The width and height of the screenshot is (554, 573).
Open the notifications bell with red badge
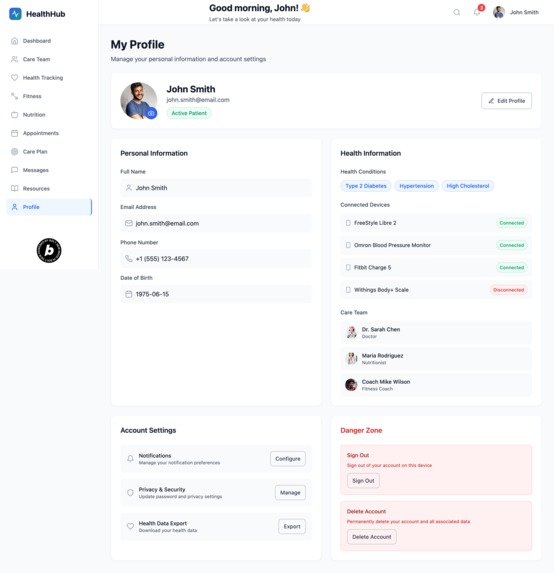coord(477,12)
